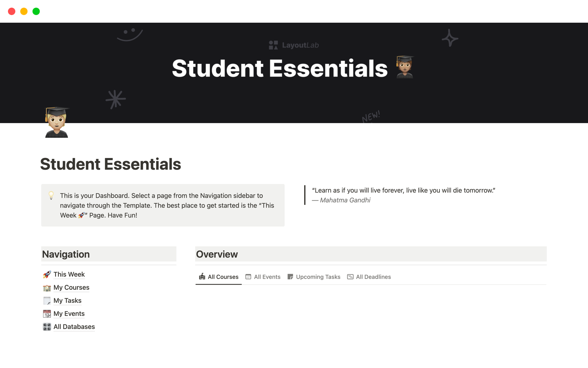This screenshot has width=588, height=368.
Task: Go to the My Courses page
Action: (x=71, y=288)
